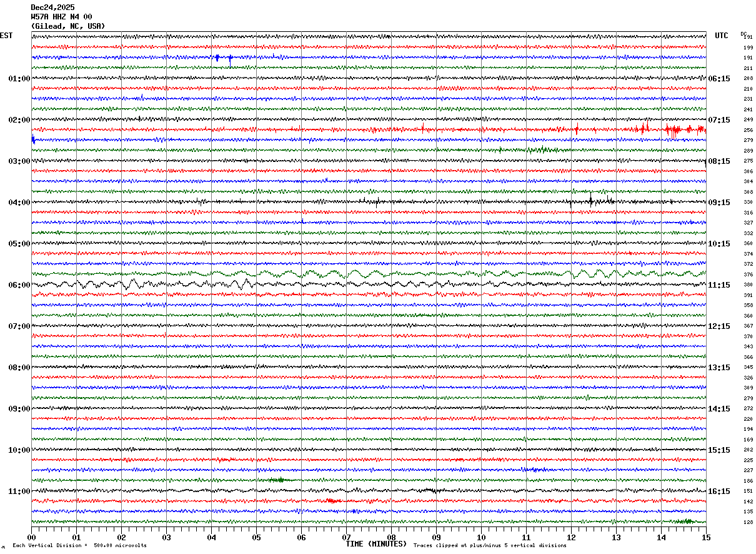Viewport: 756px width, 554px height.
Task: Click the 380 DC offset value
Action: coord(748,285)
